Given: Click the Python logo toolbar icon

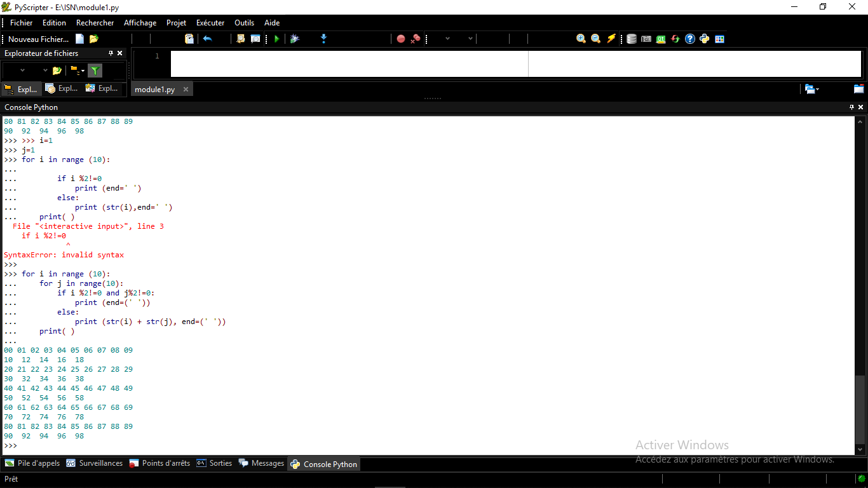Looking at the screenshot, I should [705, 39].
